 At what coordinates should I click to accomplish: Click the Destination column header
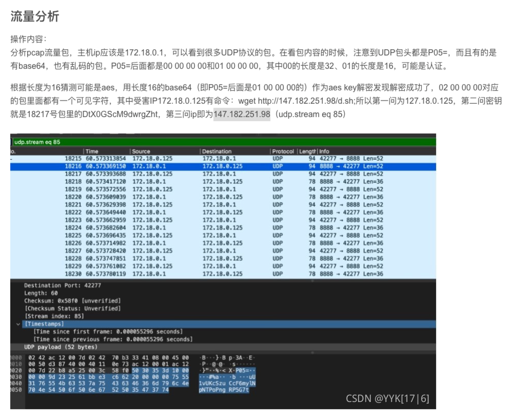[x=217, y=151]
